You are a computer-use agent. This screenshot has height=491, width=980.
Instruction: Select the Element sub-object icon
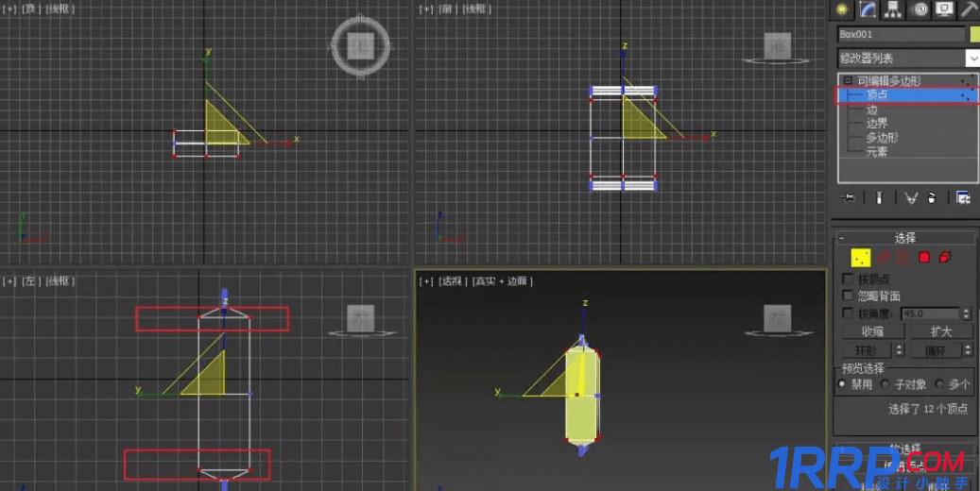click(x=944, y=257)
